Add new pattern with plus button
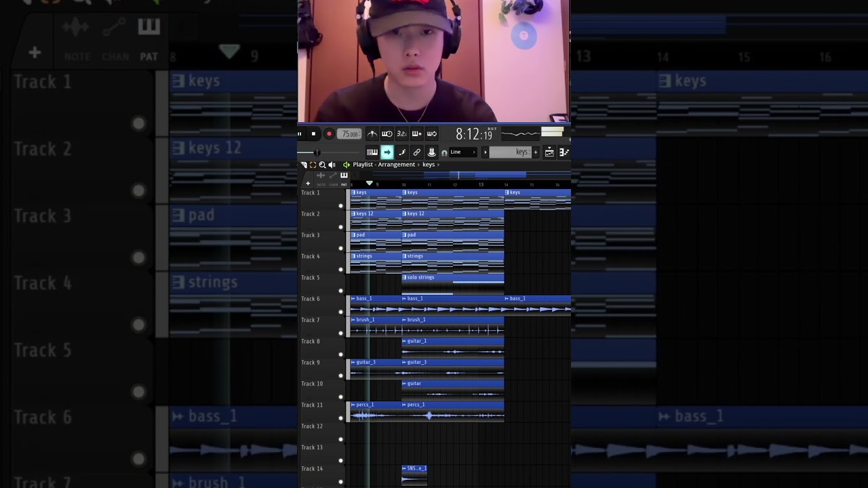Viewport: 868px width, 488px height. [535, 152]
